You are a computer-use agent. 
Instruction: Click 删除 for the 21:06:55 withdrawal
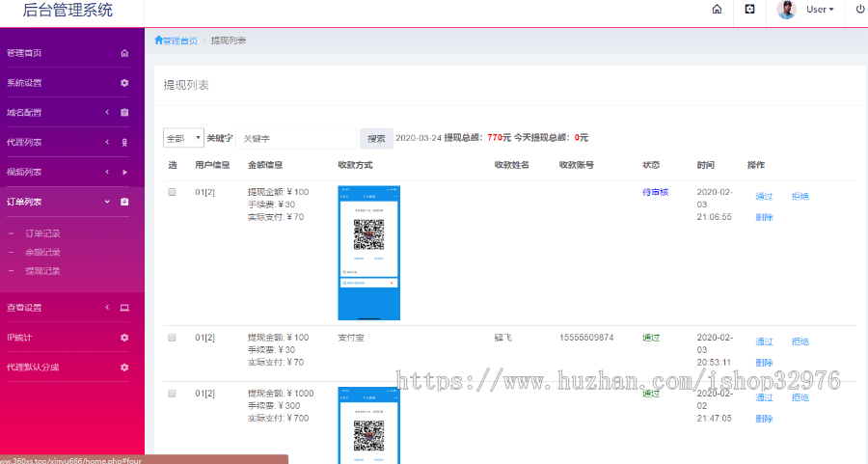point(764,218)
